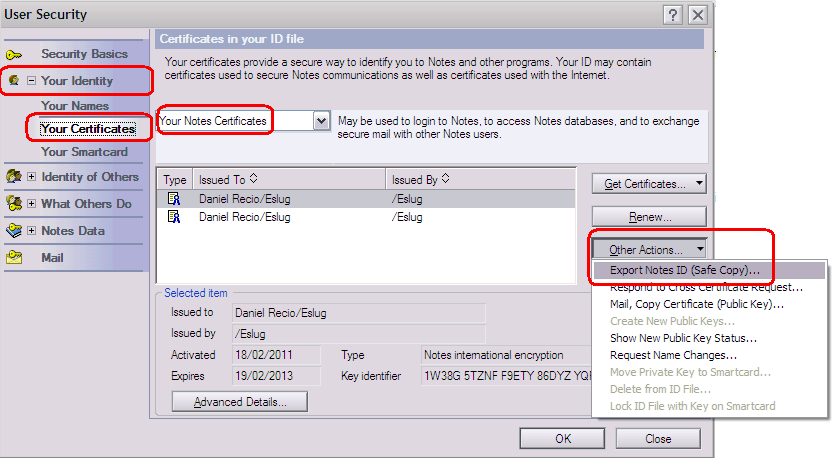Viewport: 832px width, 458px height.
Task: Choose Respond to Cross Certificate Request
Action: [x=709, y=287]
